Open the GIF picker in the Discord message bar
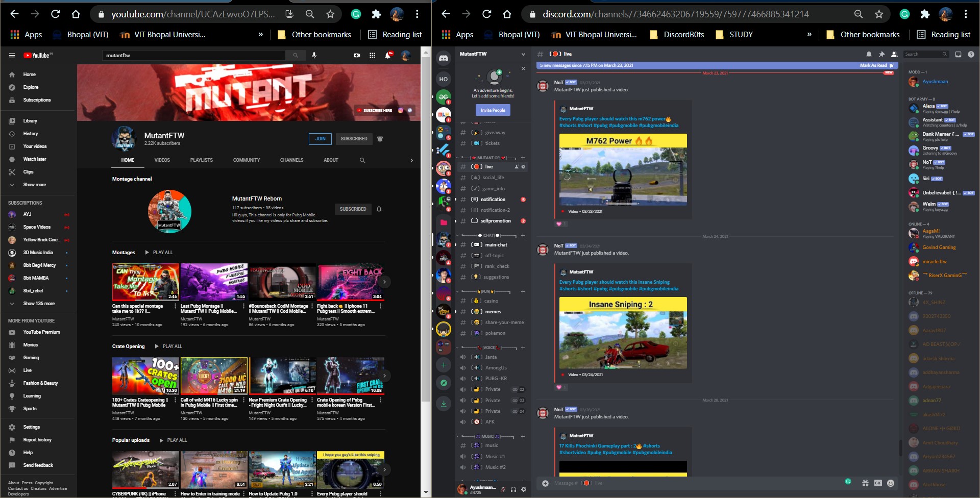 (878, 483)
